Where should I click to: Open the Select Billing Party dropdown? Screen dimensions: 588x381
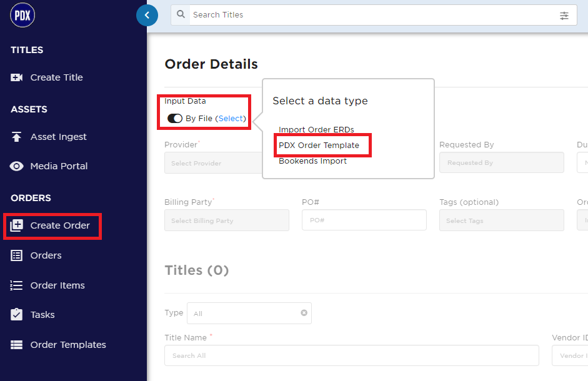pos(227,220)
